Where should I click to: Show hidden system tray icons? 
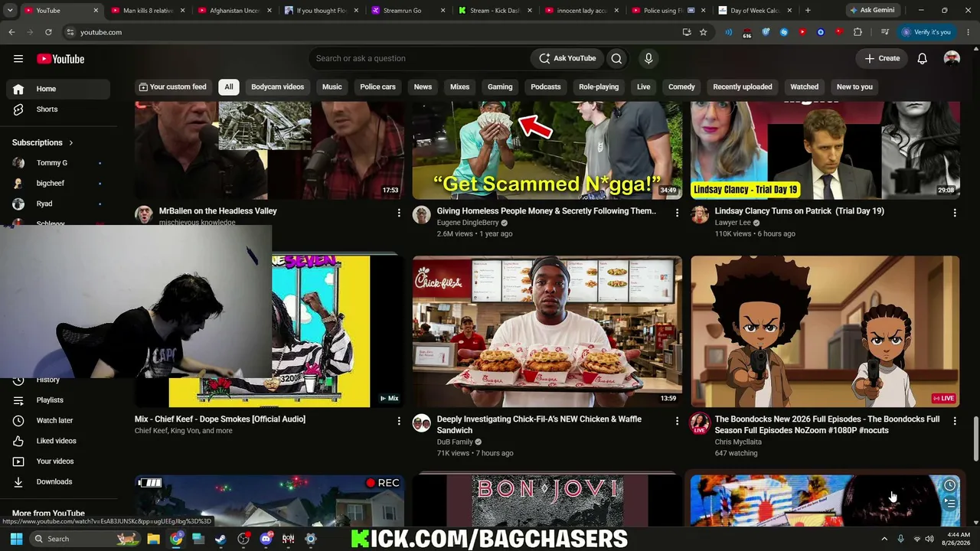pos(884,539)
